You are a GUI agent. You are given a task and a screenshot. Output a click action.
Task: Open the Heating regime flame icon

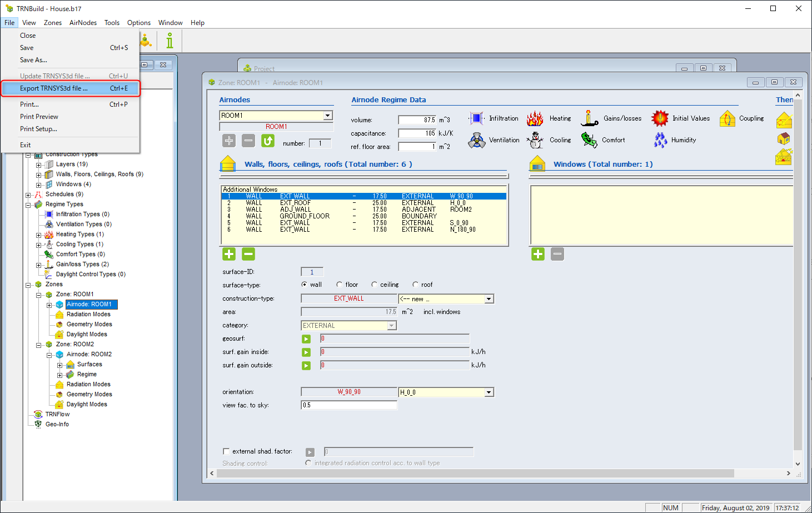point(535,118)
